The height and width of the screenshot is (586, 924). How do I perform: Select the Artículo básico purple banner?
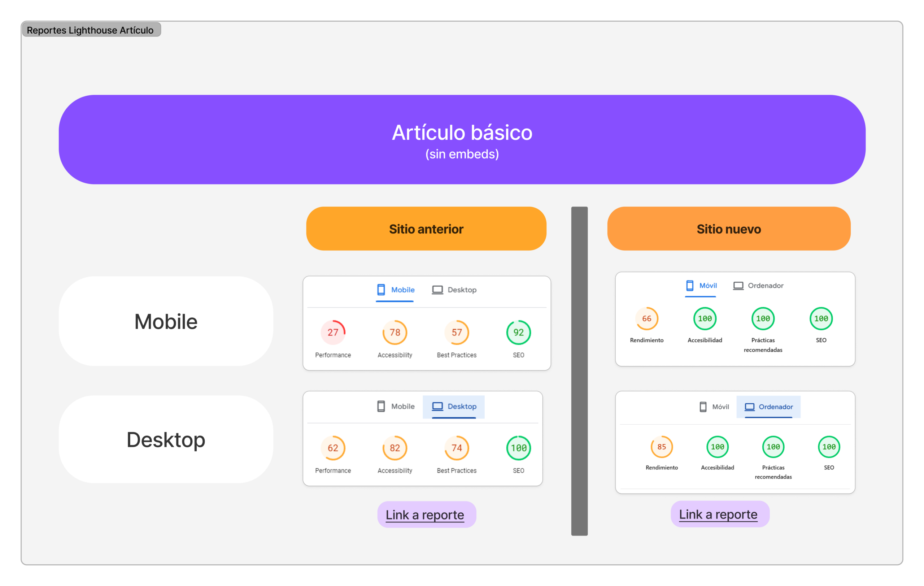click(462, 140)
